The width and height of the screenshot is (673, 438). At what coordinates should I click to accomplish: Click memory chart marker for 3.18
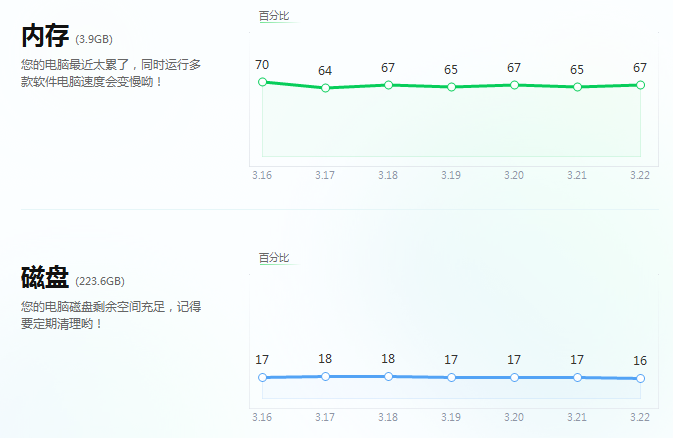click(x=388, y=85)
